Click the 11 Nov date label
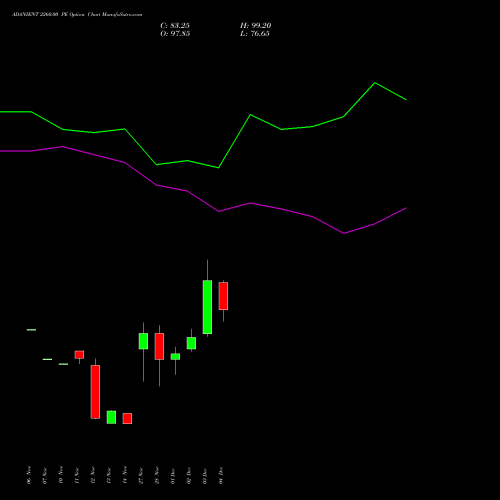The width and height of the screenshot is (500, 500). (x=77, y=476)
